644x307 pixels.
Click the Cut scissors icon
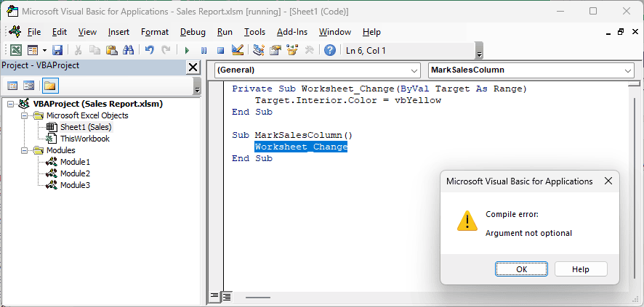pyautogui.click(x=78, y=50)
